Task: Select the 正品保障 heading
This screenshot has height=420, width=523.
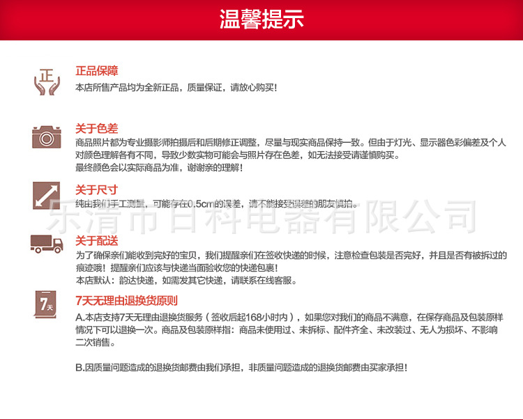Action: point(97,70)
